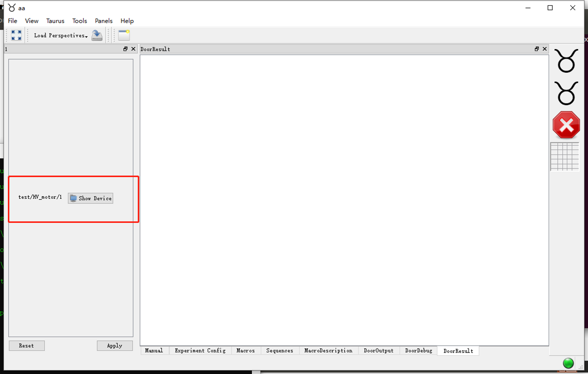Close the DoorResult panel
Viewport: 588px width, 374px height.
tap(545, 49)
